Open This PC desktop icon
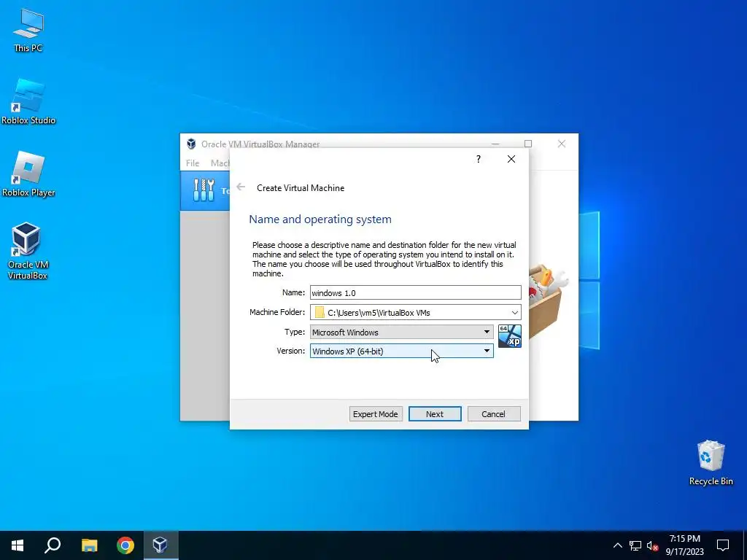Screen dimensions: 747x560 pos(28,31)
